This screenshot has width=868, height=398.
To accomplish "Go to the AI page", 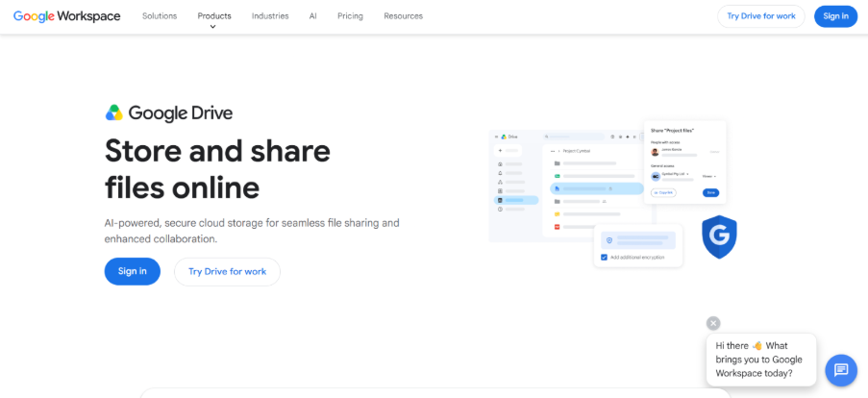I will pos(312,16).
